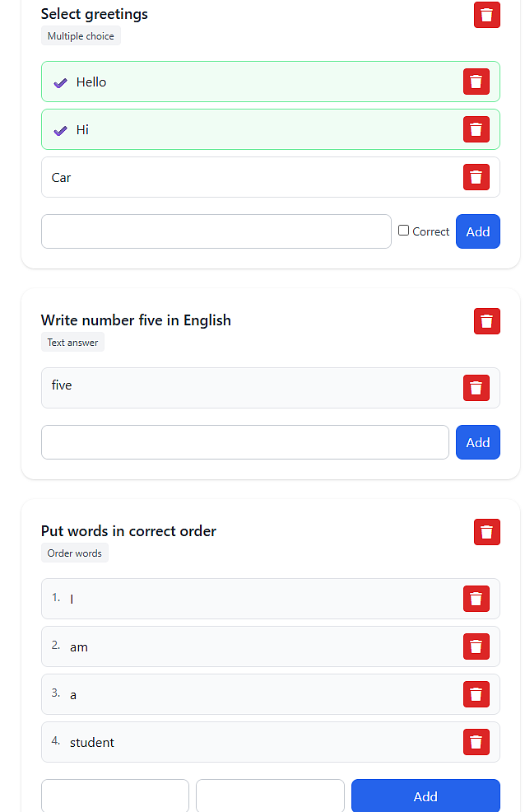Screen dimensions: 525x812
Task: Click the new text answer input field
Action: pos(244,442)
